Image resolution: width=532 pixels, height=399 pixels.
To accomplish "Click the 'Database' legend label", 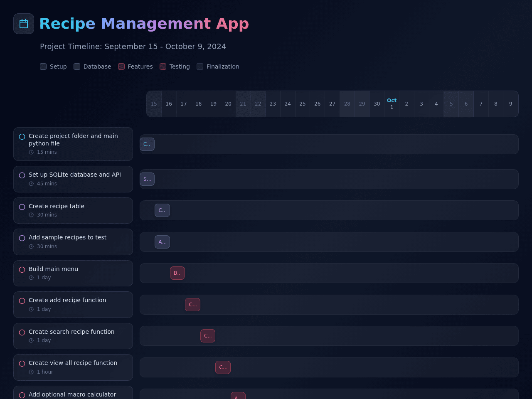I will coord(97,66).
